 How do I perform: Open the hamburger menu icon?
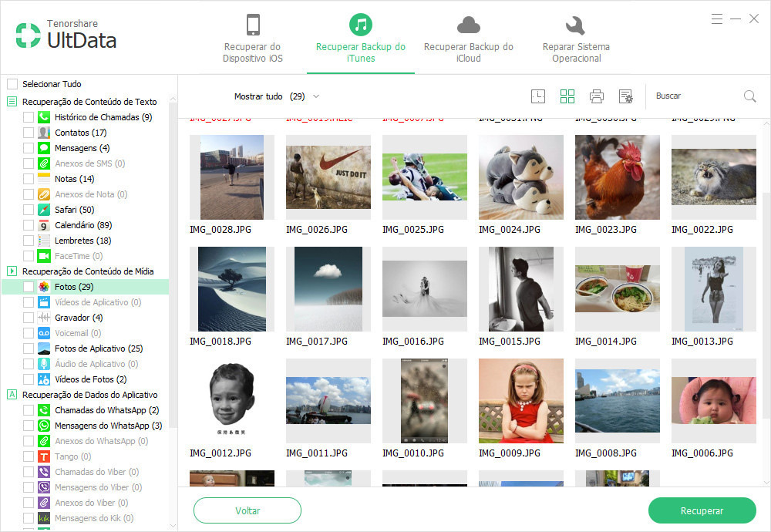[716, 19]
